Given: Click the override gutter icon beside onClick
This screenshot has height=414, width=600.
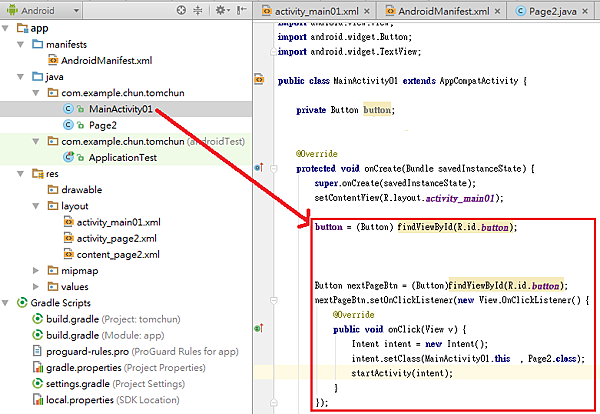Looking at the screenshot, I should [257, 327].
